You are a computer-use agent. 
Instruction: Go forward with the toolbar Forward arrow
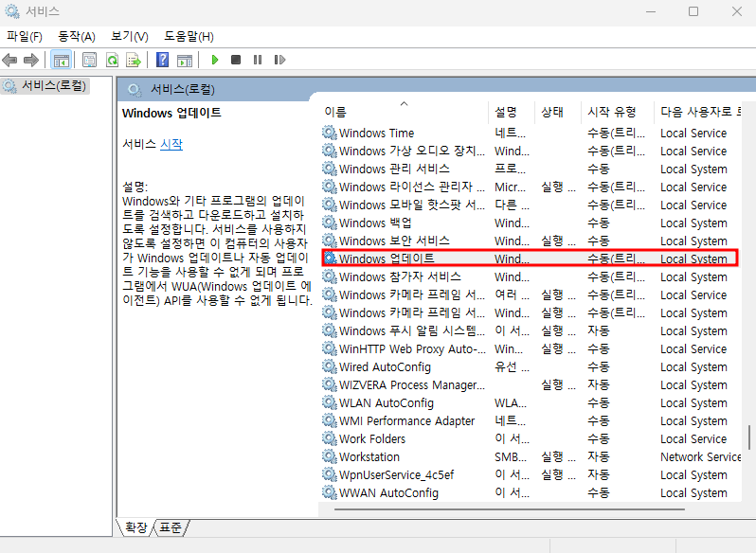pos(31,60)
